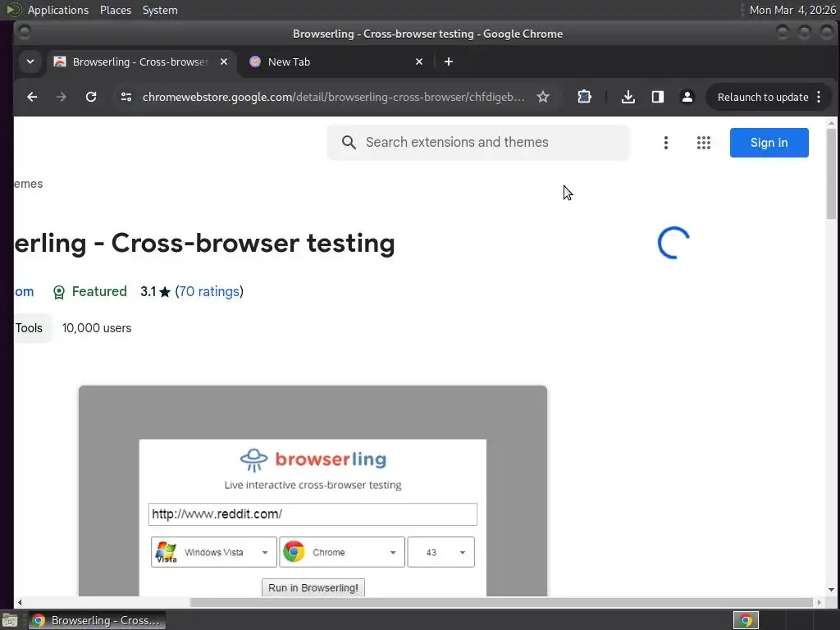Click the Chrome icon in bottom-right tray
This screenshot has width=840, height=630.
746,620
